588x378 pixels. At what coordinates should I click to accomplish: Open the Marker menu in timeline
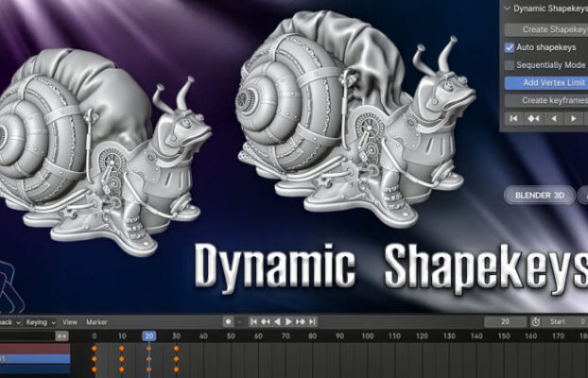click(96, 322)
